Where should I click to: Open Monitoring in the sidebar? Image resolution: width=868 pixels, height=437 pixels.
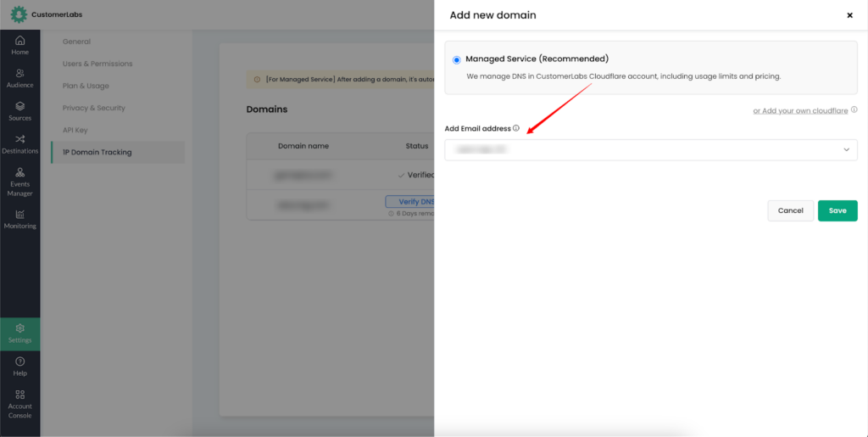click(x=20, y=220)
